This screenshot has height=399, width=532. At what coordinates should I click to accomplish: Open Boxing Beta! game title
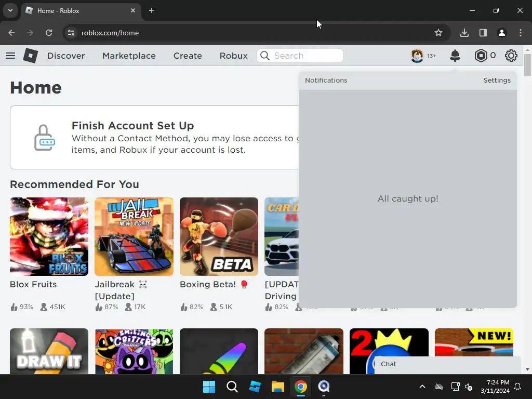click(x=214, y=284)
